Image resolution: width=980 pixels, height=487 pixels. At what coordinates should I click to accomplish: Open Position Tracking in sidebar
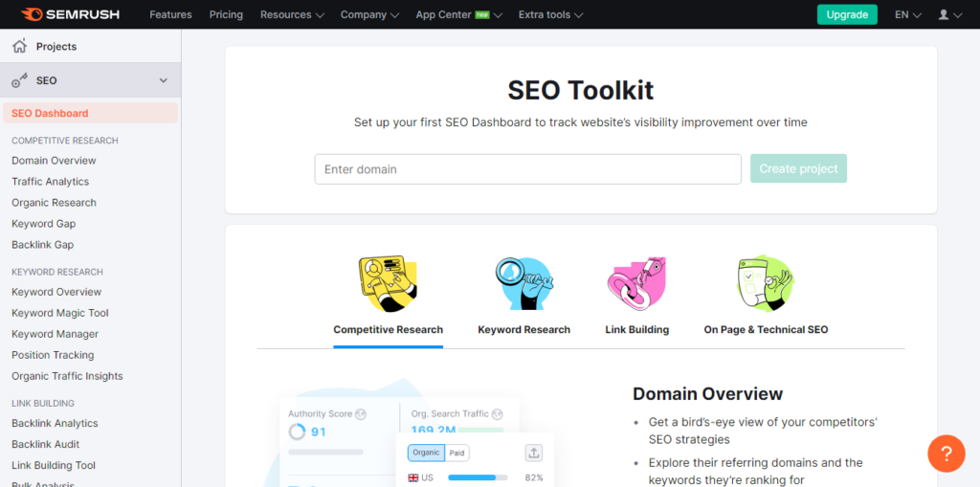(53, 355)
